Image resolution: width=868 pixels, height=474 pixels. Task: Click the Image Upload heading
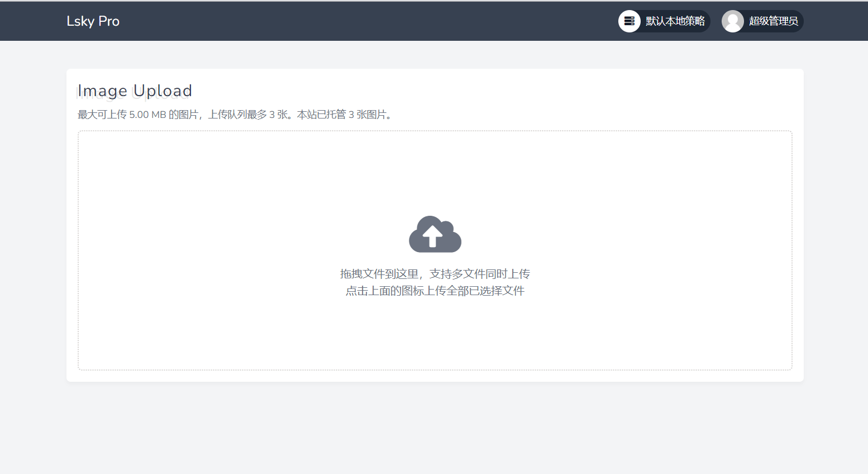135,91
